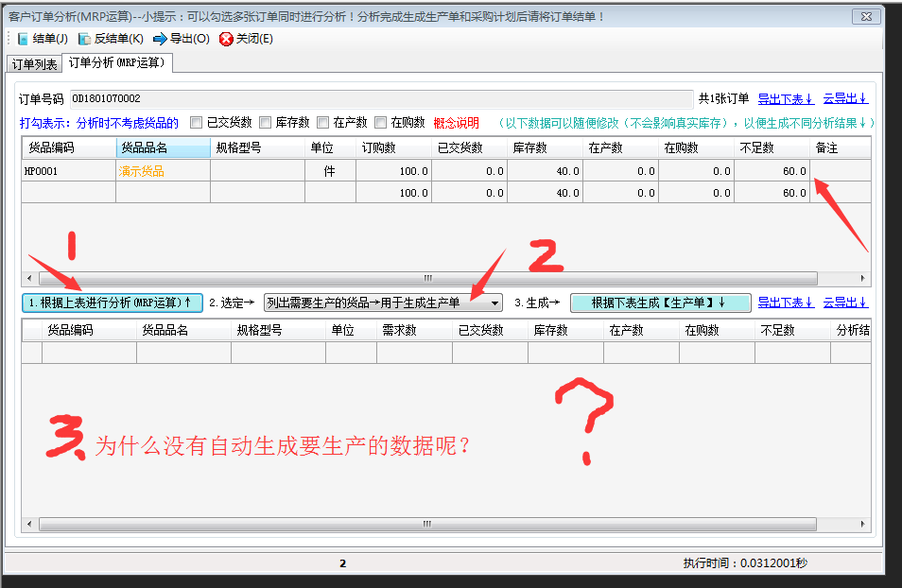Enable the 在产数 checkbox
902x588 pixels.
pyautogui.click(x=322, y=122)
